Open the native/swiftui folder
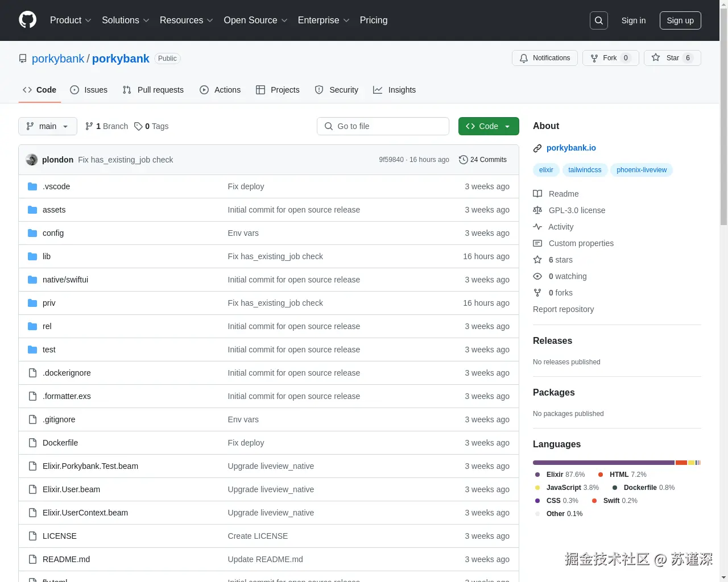The image size is (728, 582). (65, 280)
